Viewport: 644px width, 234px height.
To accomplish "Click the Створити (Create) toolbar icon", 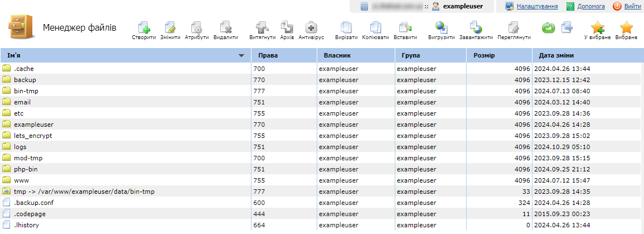I will (144, 27).
